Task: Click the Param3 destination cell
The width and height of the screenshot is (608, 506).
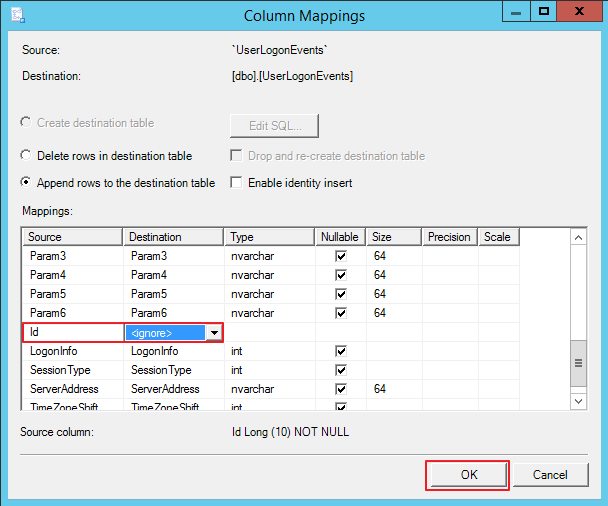Action: click(174, 256)
